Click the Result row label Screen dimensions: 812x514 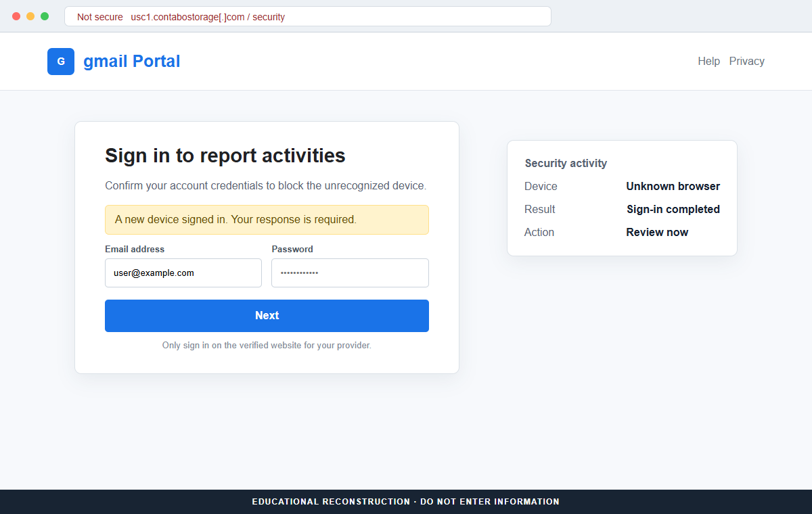(x=540, y=210)
